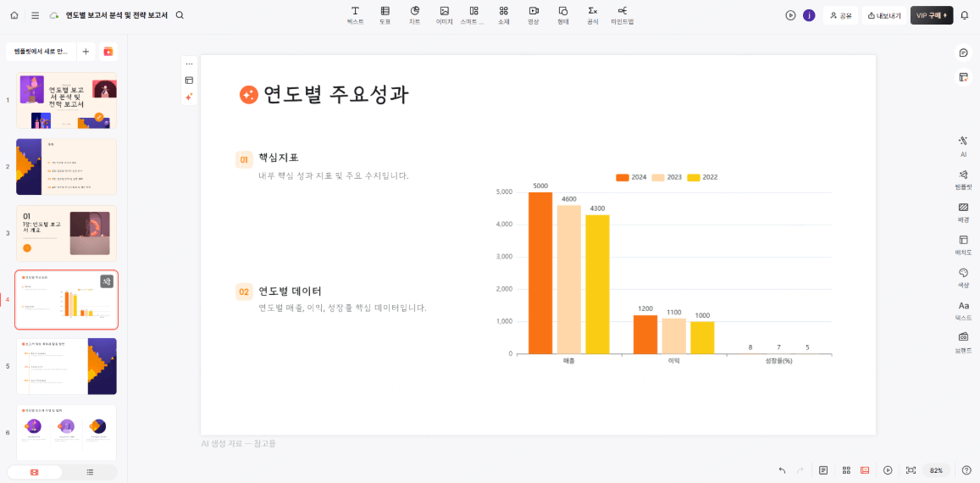980x483 pixels.
Task: Click the cloud sync status icon
Action: [x=54, y=15]
